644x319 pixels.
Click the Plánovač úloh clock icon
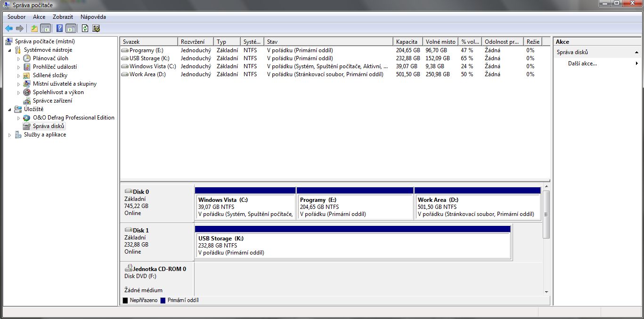coord(27,58)
